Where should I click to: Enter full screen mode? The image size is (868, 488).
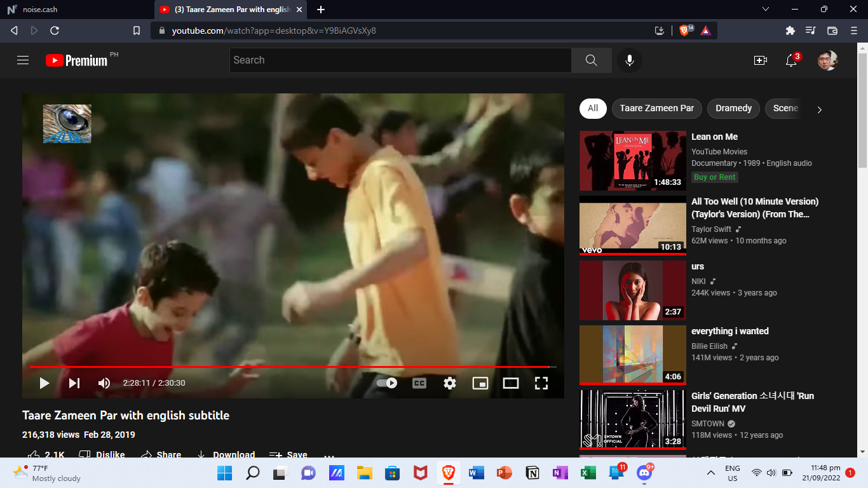point(541,383)
